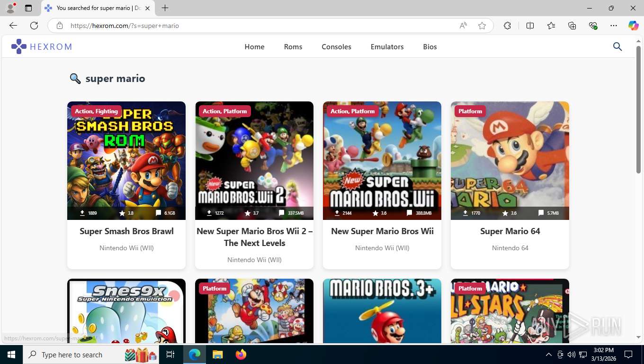Image resolution: width=644 pixels, height=364 pixels.
Task: Open Super Smash Bros Brawl title link
Action: click(126, 231)
